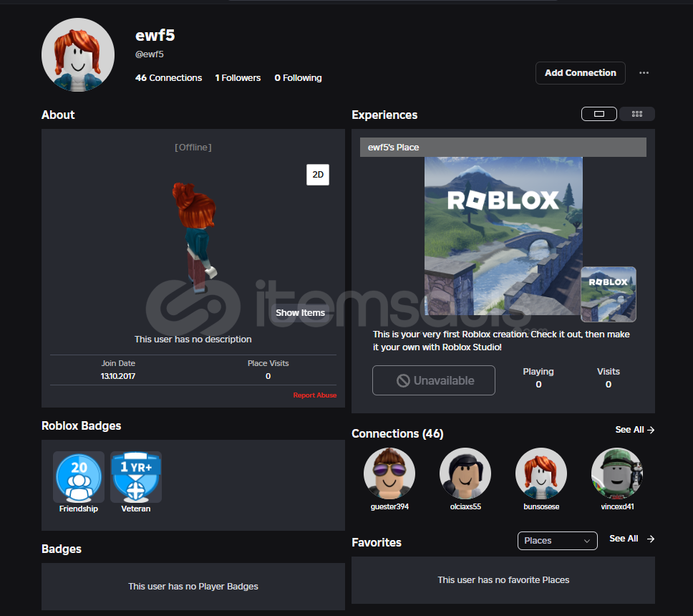Open guester394's avatar in Connections
Image resolution: width=693 pixels, height=616 pixels.
389,473
